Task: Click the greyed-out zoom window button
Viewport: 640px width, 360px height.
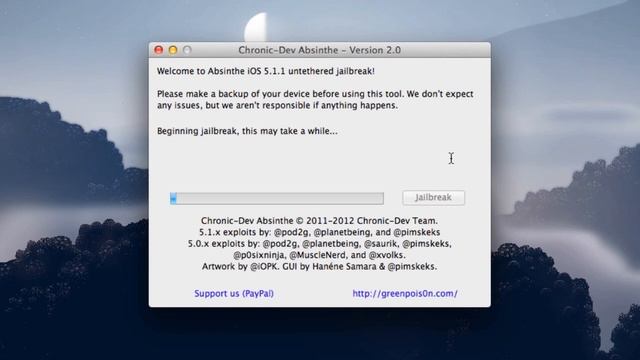Action: pos(187,50)
